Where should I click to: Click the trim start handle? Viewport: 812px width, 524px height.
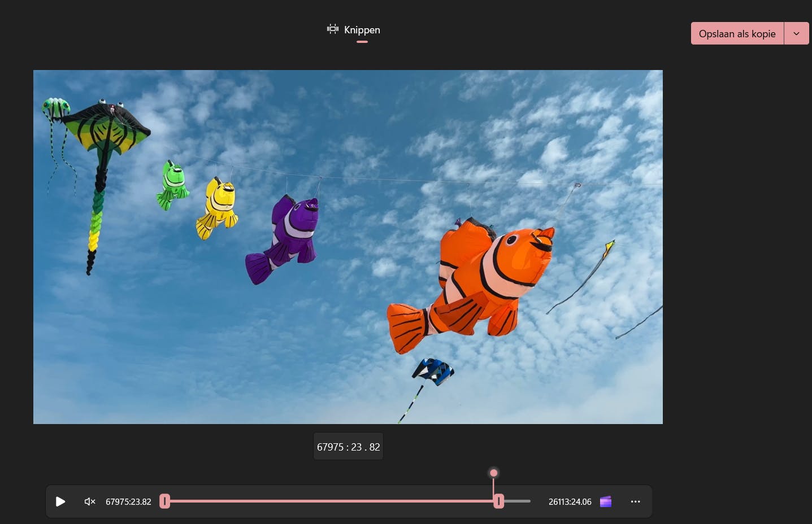[164, 501]
